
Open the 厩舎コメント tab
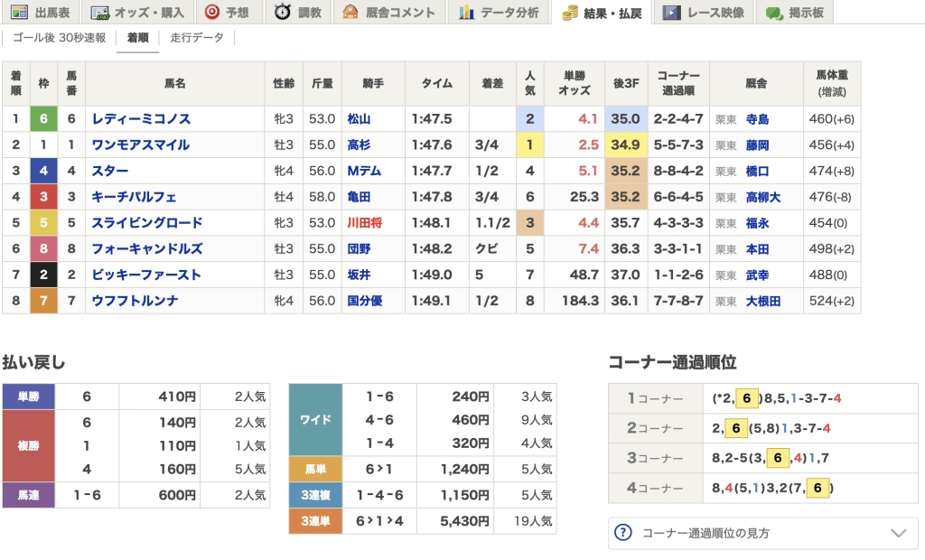click(x=388, y=12)
